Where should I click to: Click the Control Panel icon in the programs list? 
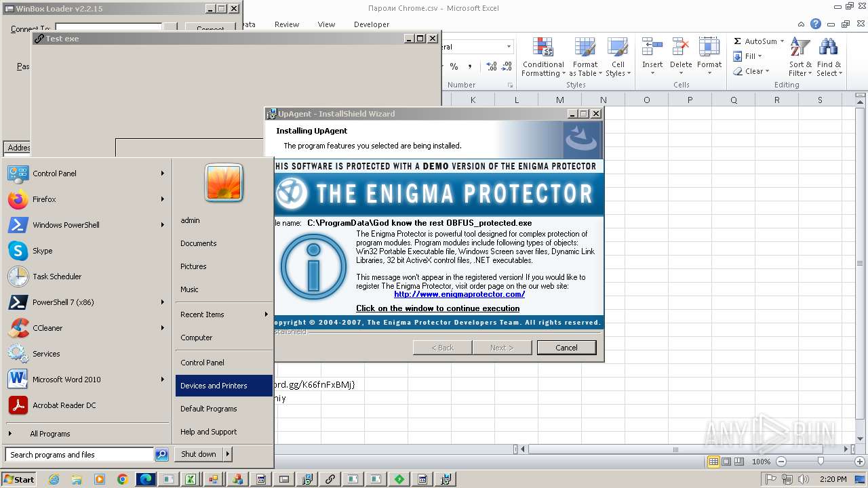(x=18, y=174)
